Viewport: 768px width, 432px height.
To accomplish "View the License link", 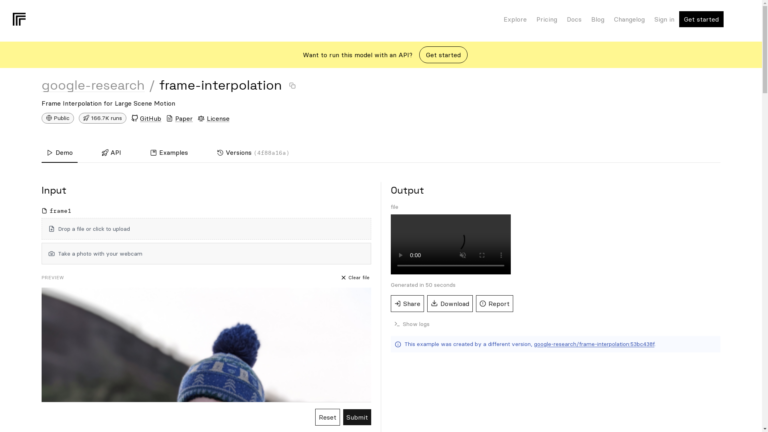I will coord(214,119).
